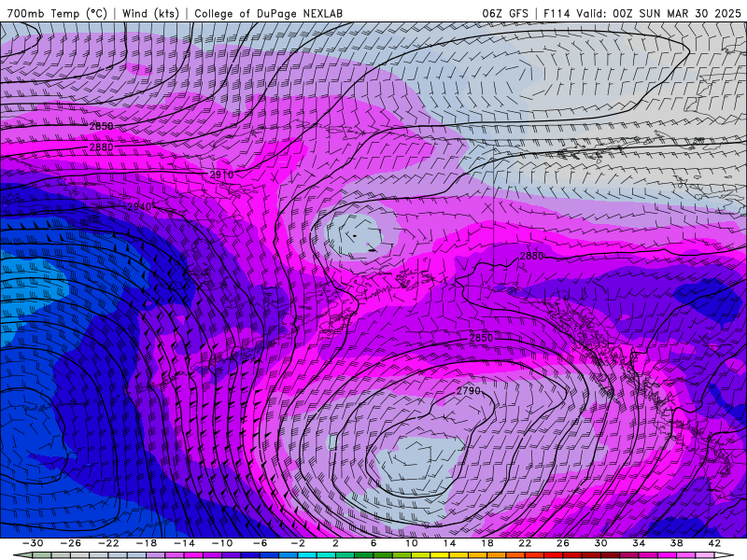Click the 2850 contour label just above 2790

(481, 338)
